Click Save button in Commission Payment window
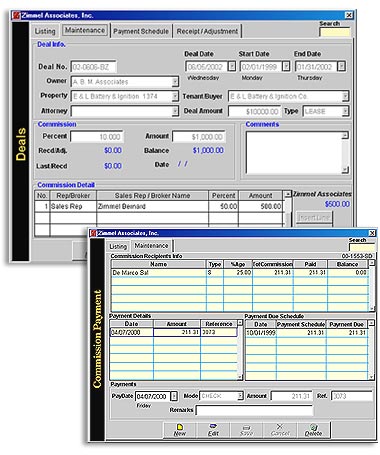The image size is (380, 455). [246, 430]
